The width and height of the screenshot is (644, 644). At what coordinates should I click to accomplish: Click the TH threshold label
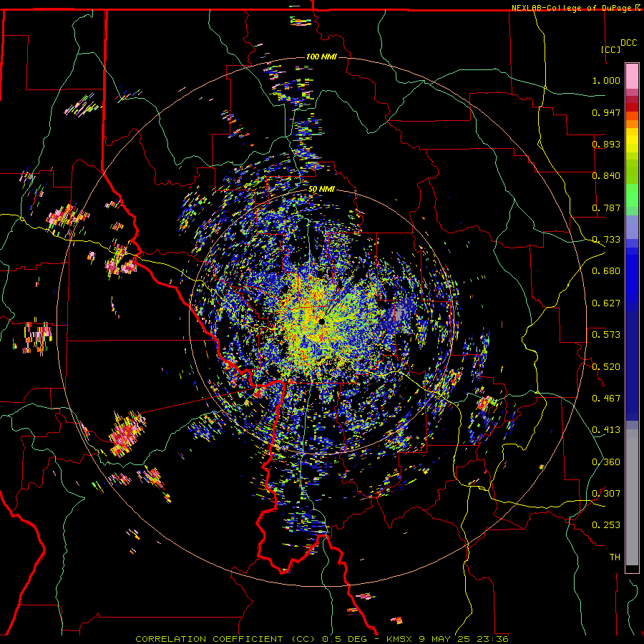615,557
